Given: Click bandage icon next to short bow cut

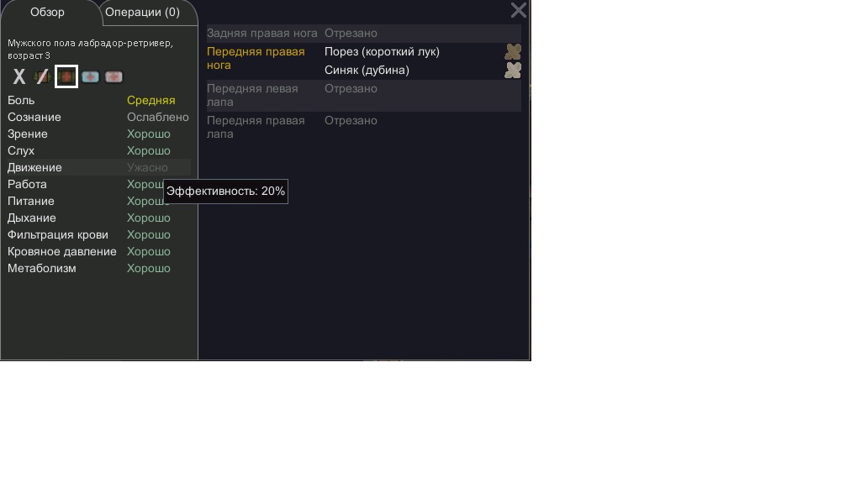Looking at the screenshot, I should 513,51.
